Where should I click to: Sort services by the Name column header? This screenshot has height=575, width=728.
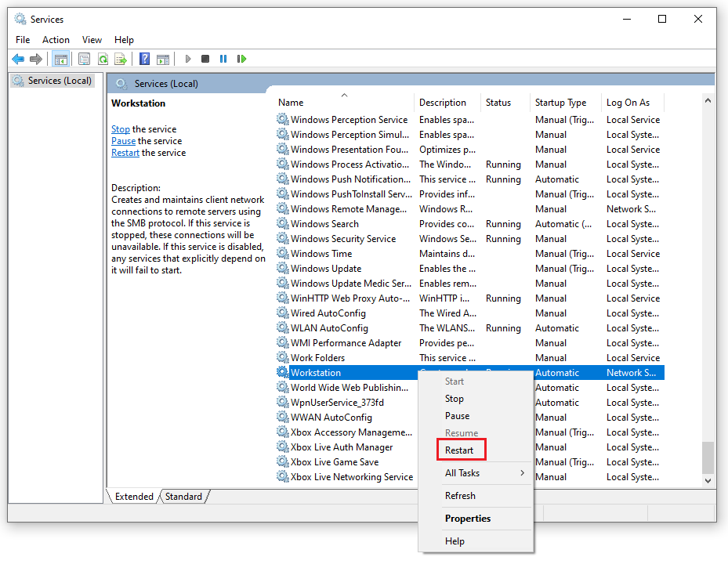[345, 103]
